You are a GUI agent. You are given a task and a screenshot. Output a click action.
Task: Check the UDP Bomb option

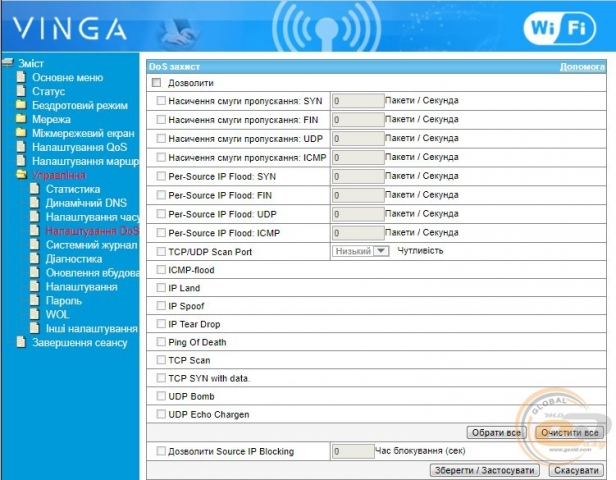[161, 396]
